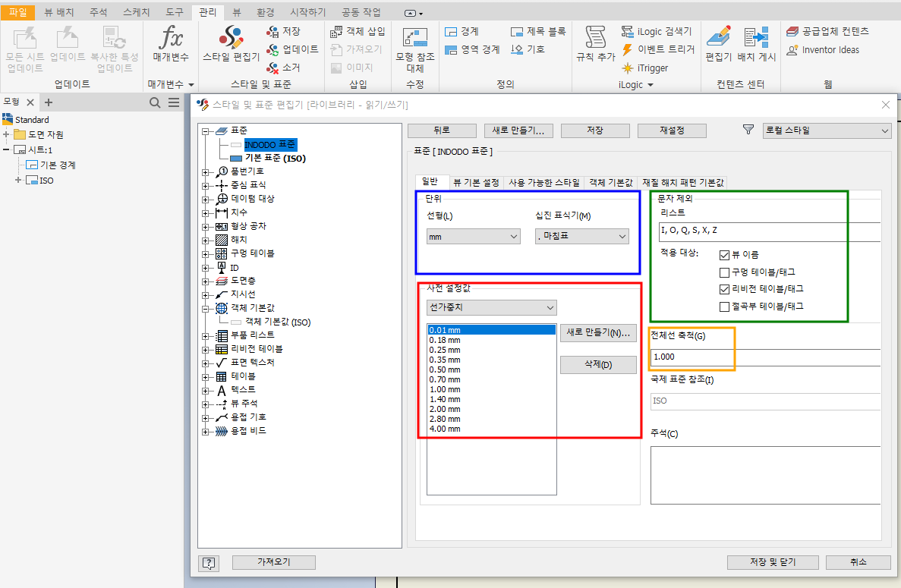
Task: Select 기본 표준 (ISO) tree item
Action: (x=276, y=159)
